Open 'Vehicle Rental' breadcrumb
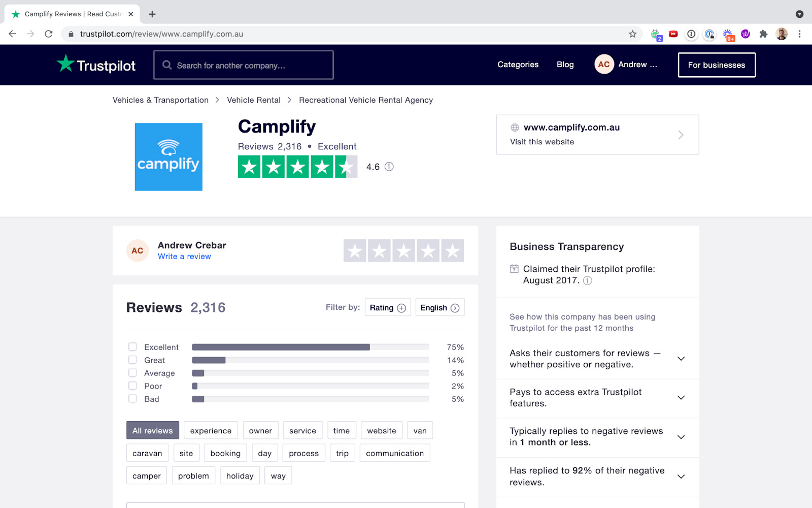 click(254, 100)
